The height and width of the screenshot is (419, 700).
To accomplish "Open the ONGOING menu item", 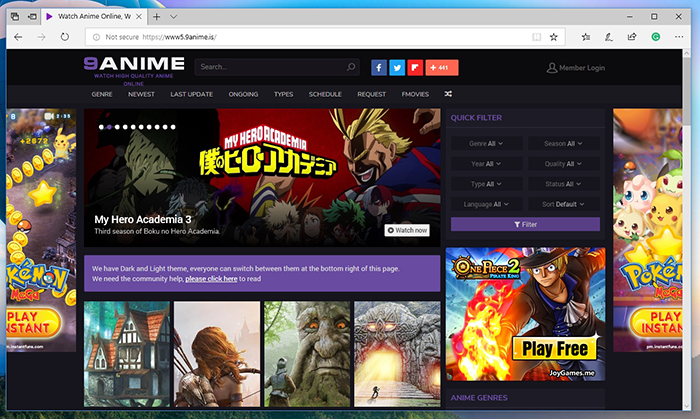I will click(x=243, y=94).
